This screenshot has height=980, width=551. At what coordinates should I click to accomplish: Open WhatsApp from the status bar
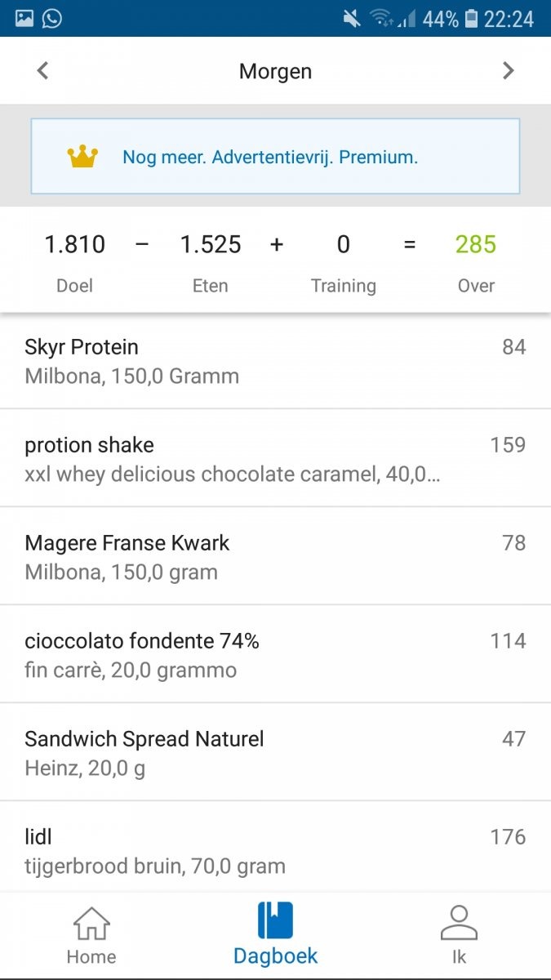(51, 16)
